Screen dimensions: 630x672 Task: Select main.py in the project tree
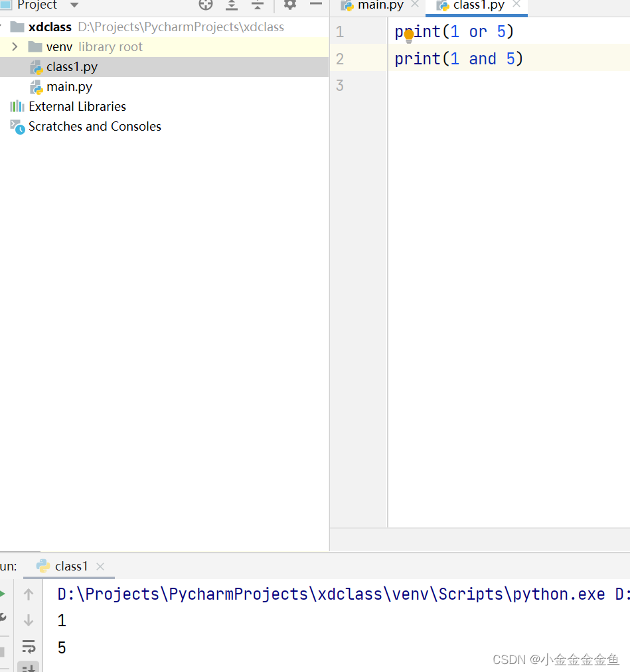164,87
